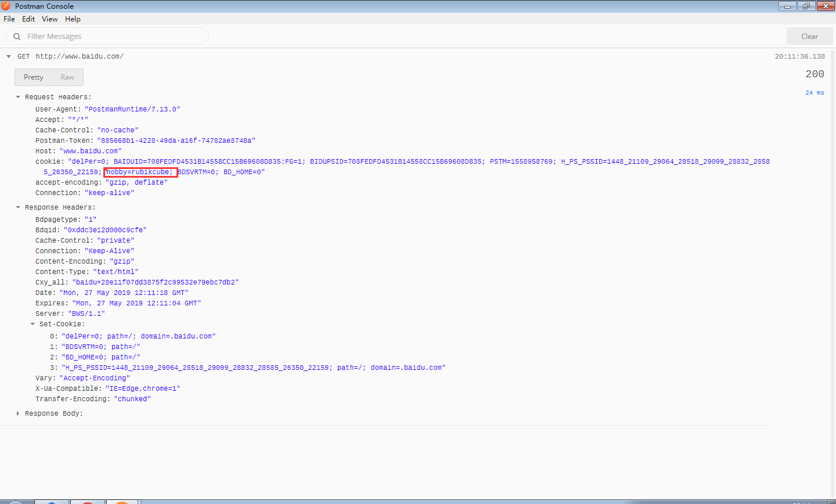Click the hobby=rubikcube cookie text

140,172
